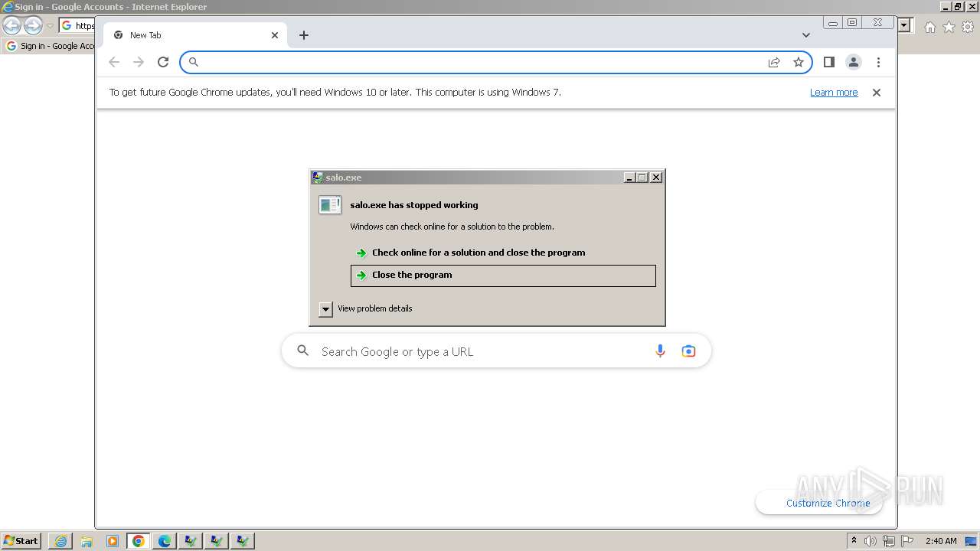Expand View problem details
Screen dimensions: 980x551
click(x=366, y=308)
